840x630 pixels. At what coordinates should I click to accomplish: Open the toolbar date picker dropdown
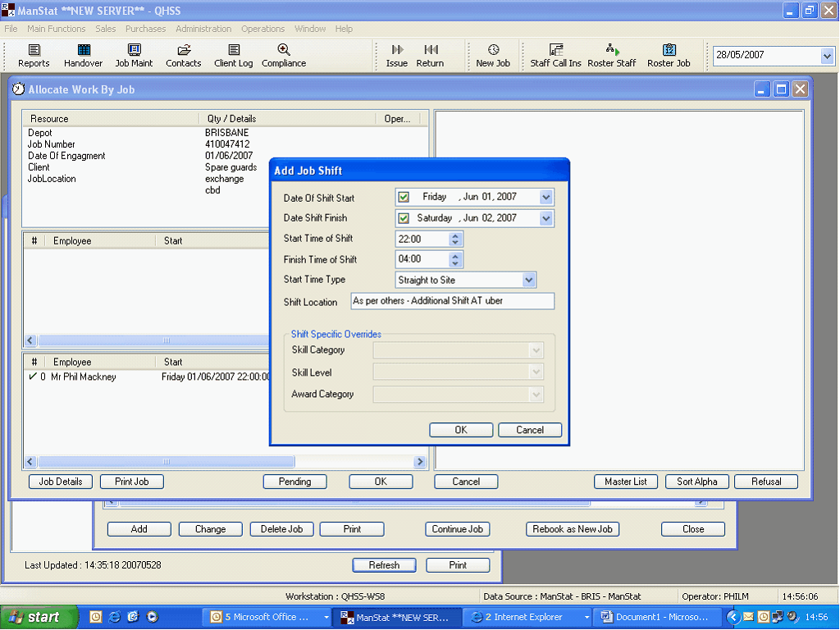pos(827,56)
